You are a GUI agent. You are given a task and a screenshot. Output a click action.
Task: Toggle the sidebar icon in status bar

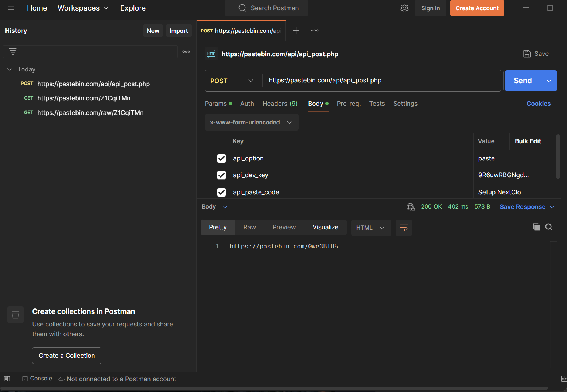tap(7, 379)
